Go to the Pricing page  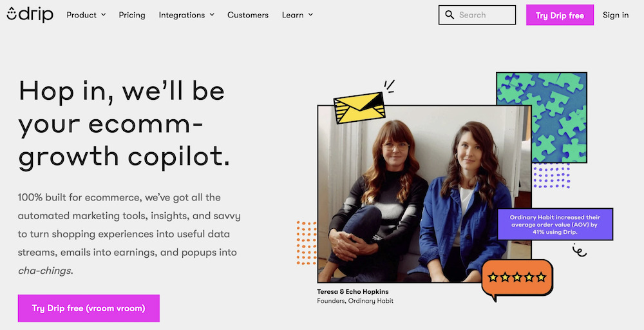(132, 15)
